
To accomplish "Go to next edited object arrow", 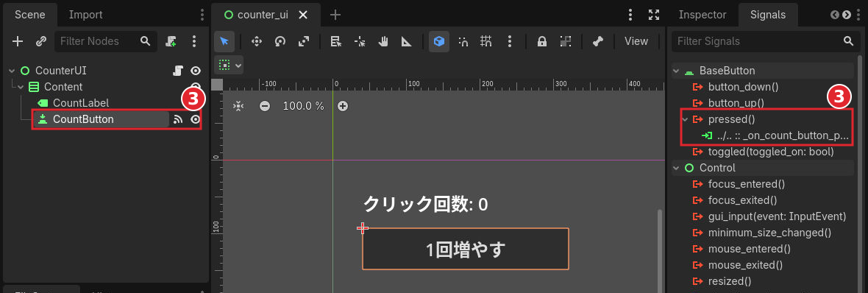I will click(847, 15).
